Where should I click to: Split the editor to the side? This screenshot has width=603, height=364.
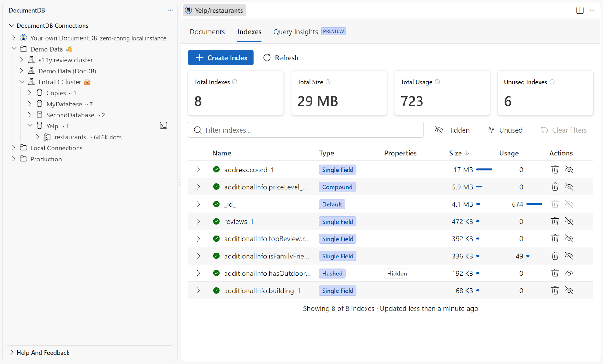[580, 10]
